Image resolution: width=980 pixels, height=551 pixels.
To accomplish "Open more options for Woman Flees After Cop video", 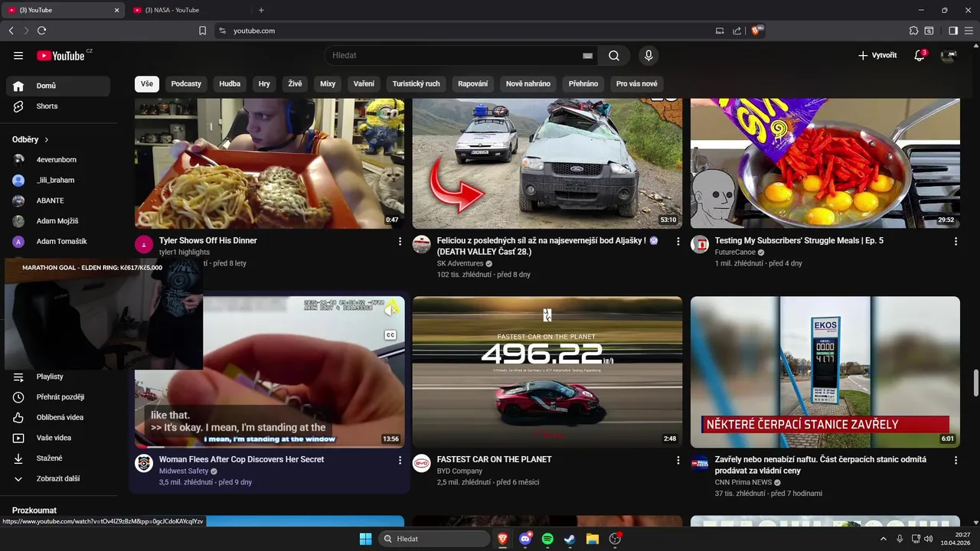I will pyautogui.click(x=400, y=460).
